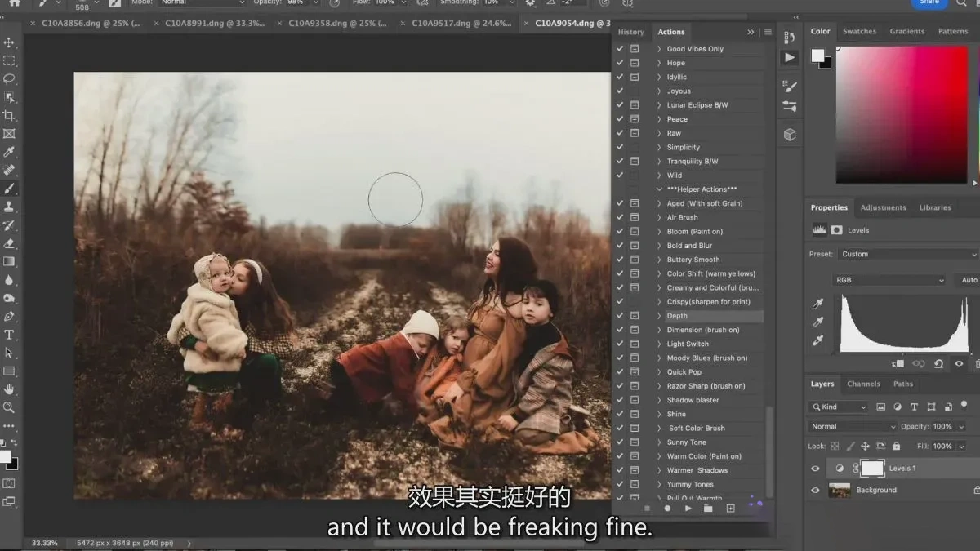Open the Preset dropdown showing Custom

[x=907, y=254]
